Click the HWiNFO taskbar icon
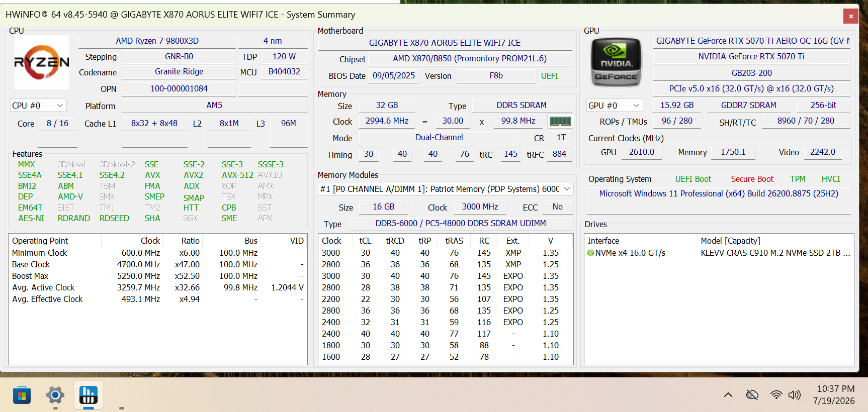 click(x=89, y=395)
